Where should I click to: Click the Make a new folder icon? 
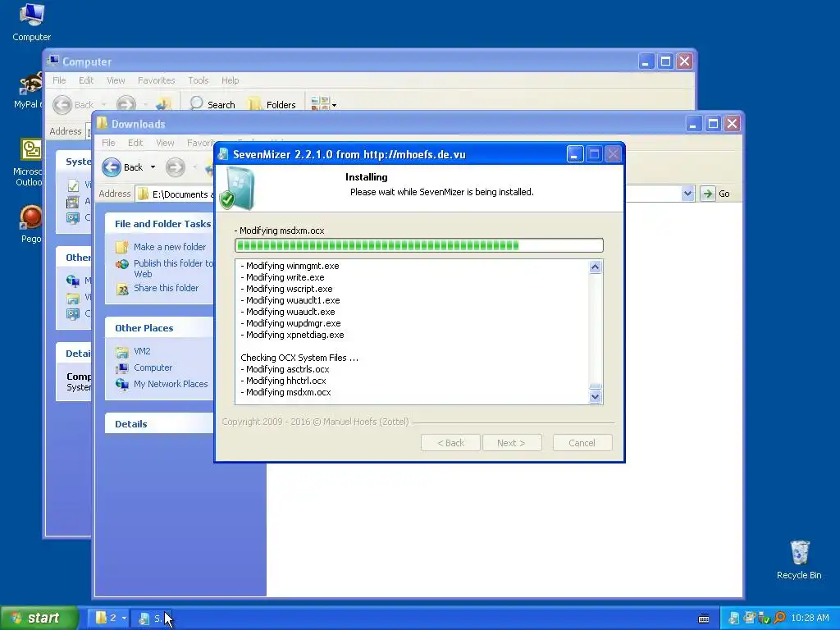(122, 247)
